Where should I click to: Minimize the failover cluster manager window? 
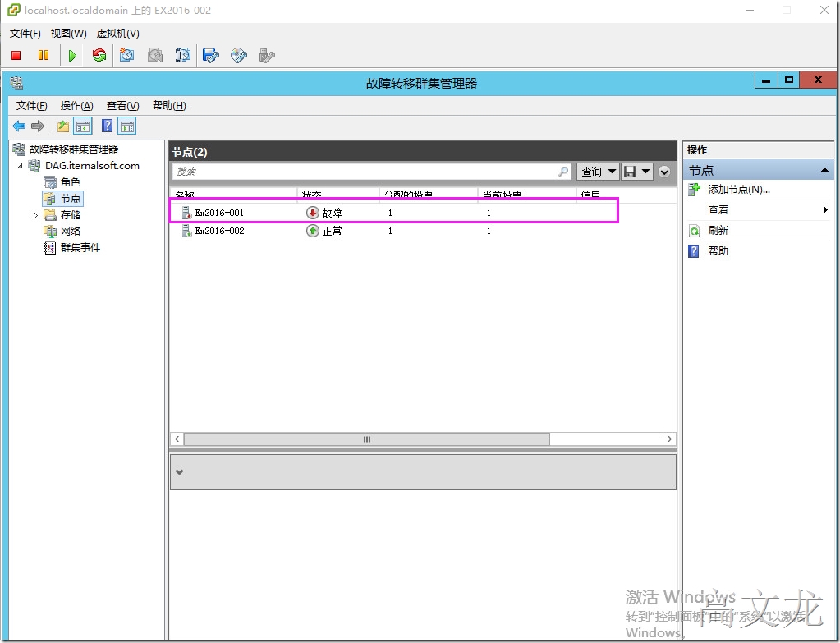[x=766, y=81]
